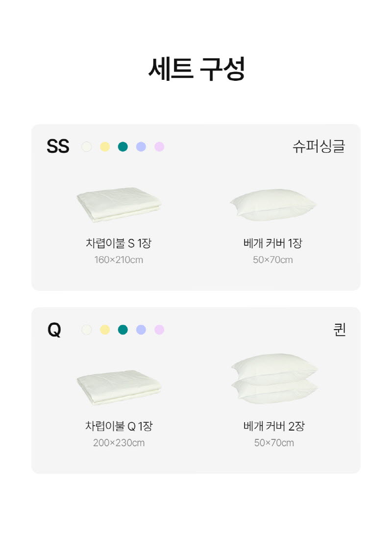Choose the pink-lilac swatch in Q set
The height and width of the screenshot is (552, 392).
coord(159,330)
